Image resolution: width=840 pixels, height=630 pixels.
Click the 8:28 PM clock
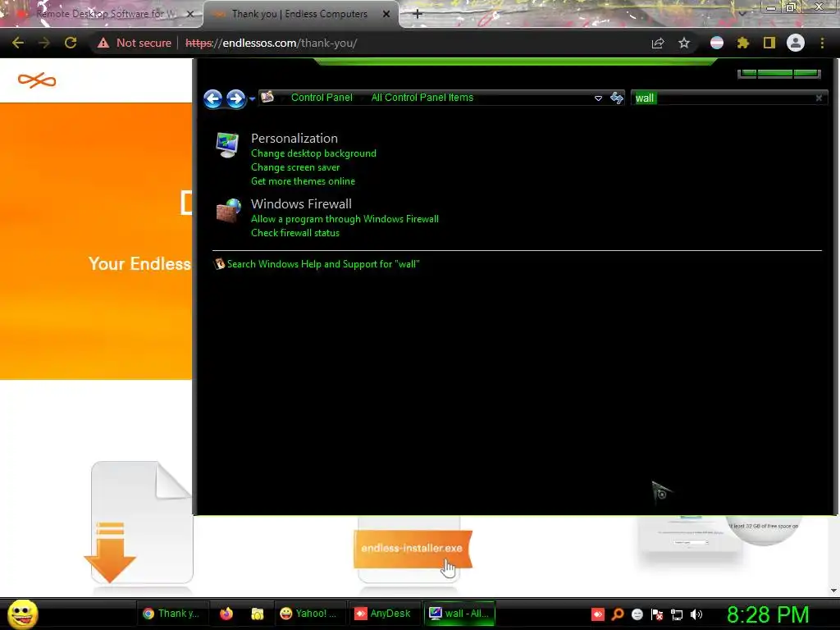pos(768,614)
